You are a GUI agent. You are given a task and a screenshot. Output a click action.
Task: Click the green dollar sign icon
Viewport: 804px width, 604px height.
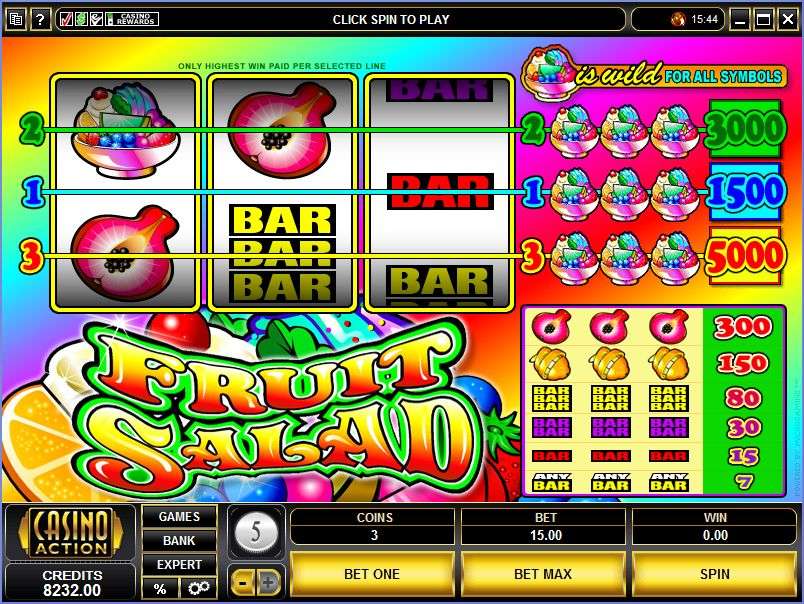click(x=81, y=19)
